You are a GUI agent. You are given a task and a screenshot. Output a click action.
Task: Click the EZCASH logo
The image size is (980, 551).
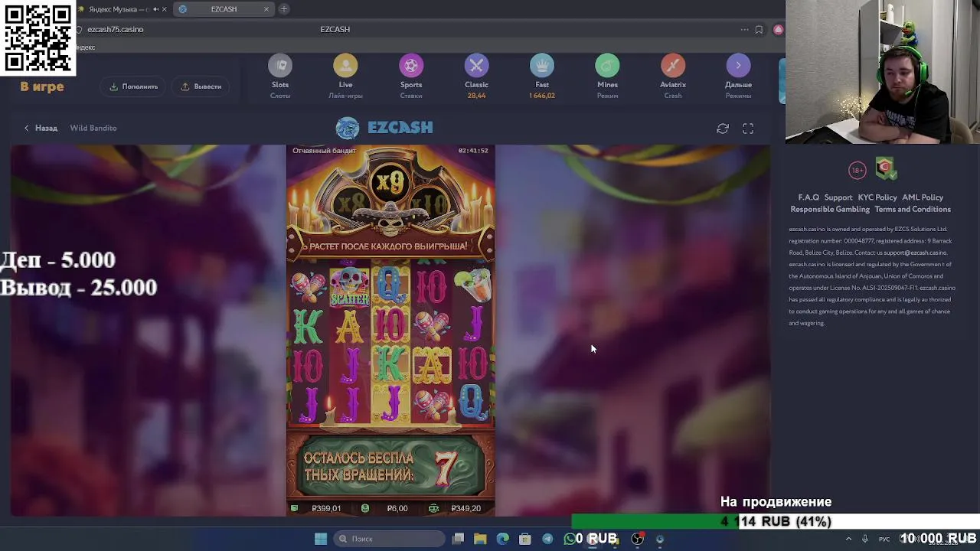click(x=384, y=128)
